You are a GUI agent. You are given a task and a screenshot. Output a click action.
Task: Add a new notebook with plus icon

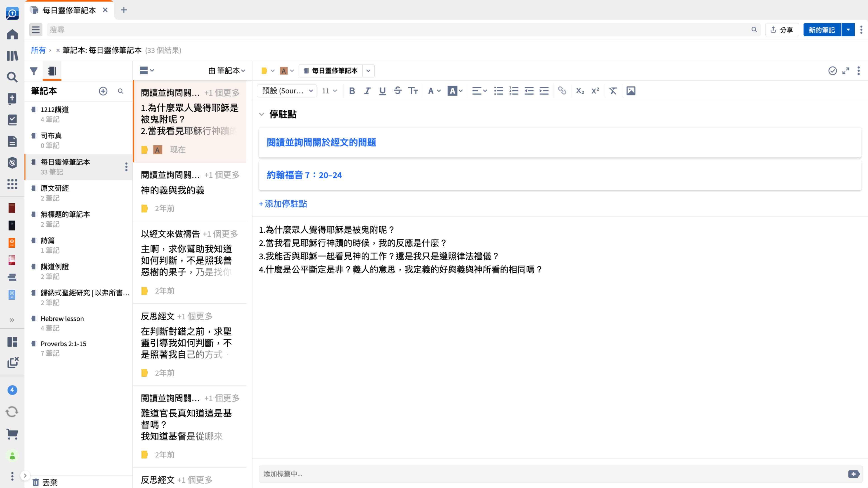[x=103, y=91]
